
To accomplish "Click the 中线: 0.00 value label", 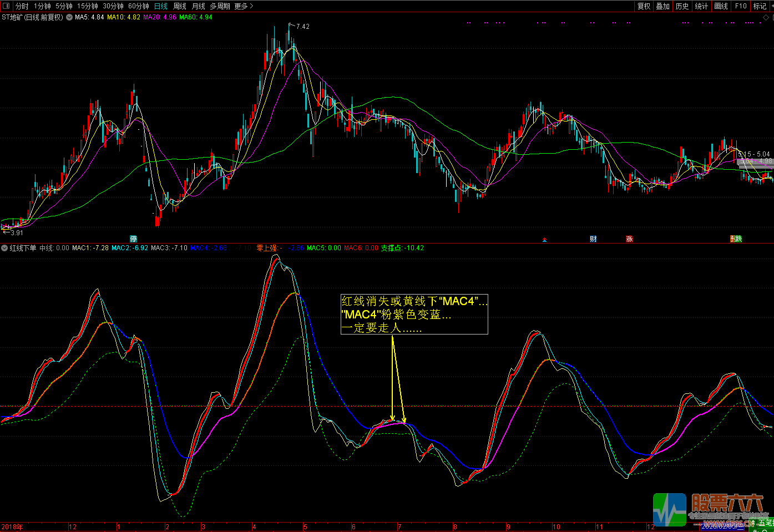I will pyautogui.click(x=54, y=248).
